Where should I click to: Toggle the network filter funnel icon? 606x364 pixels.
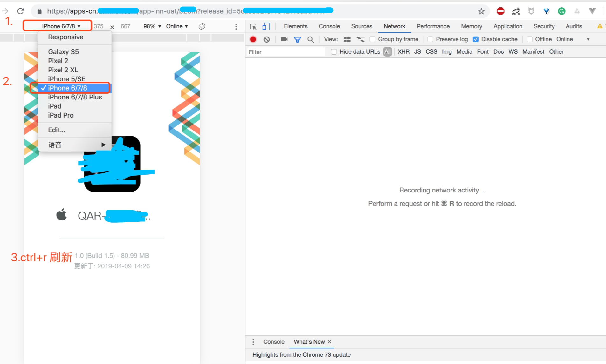tap(297, 39)
